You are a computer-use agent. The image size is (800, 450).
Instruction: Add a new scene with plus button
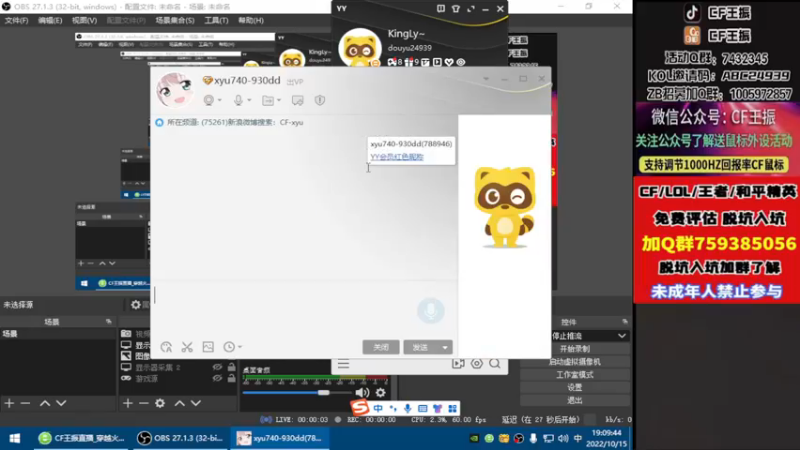9,403
